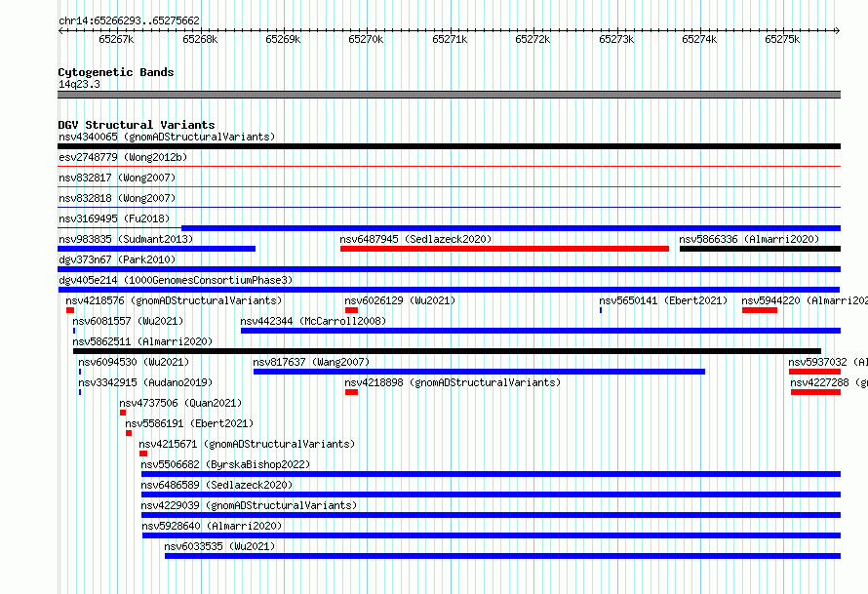Image resolution: width=868 pixels, height=594 pixels.
Task: Open the nsv4218898 gnomAD label
Action: point(453,382)
